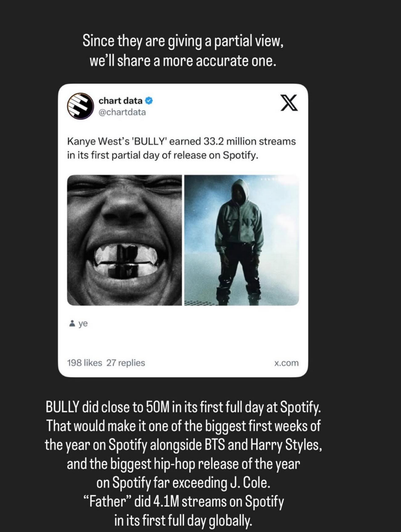This screenshot has height=532, width=401.
Task: Open the chart data display name
Action: (x=121, y=101)
